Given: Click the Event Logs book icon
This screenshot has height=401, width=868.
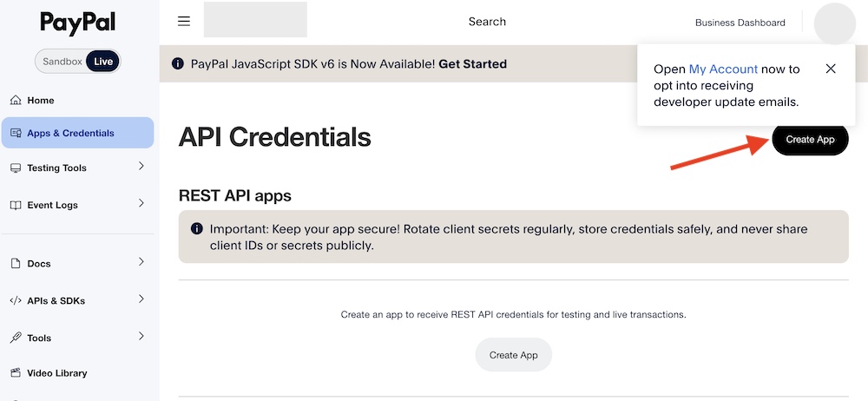Looking at the screenshot, I should pos(16,206).
